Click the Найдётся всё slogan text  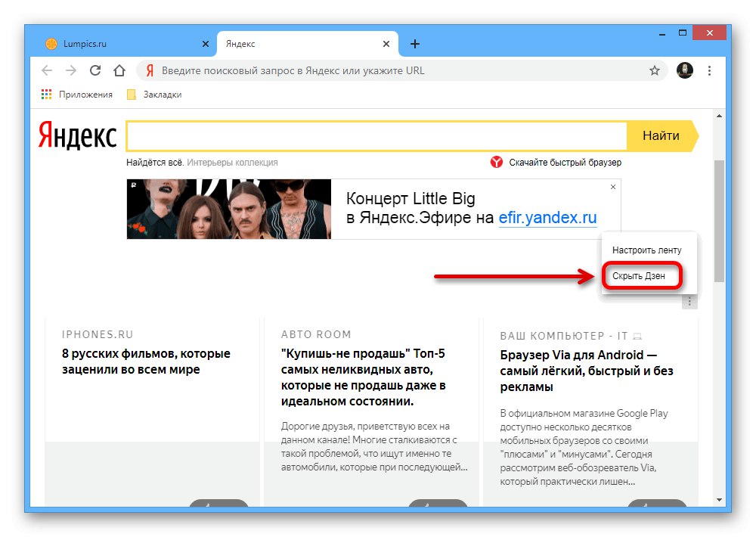[155, 163]
